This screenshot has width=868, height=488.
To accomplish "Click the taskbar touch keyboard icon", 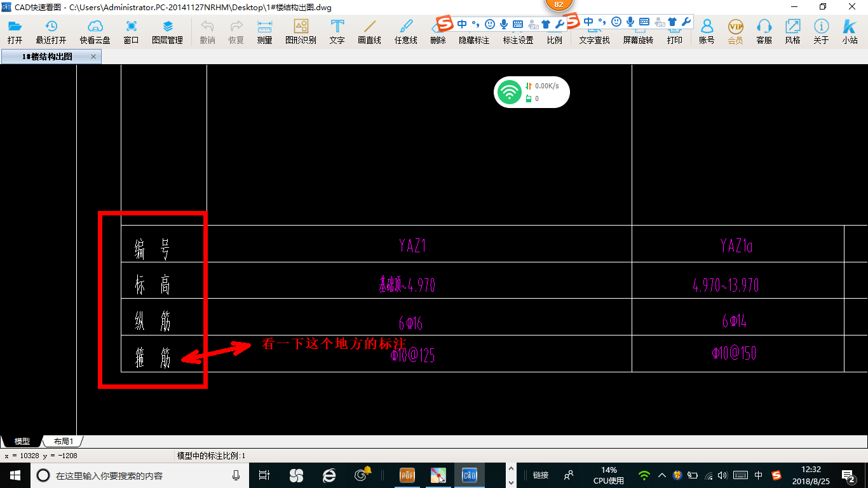I will tap(740, 475).
